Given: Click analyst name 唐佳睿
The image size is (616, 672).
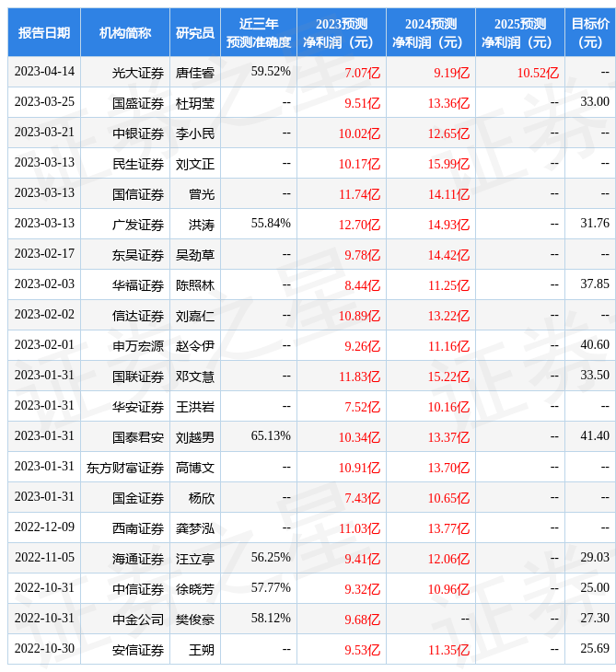Looking at the screenshot, I should point(195,73).
